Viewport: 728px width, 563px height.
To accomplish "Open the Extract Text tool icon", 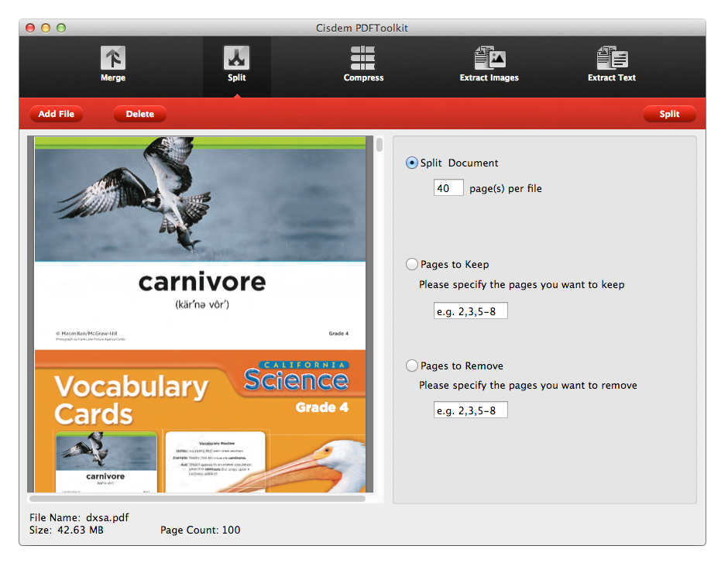I will [x=612, y=57].
